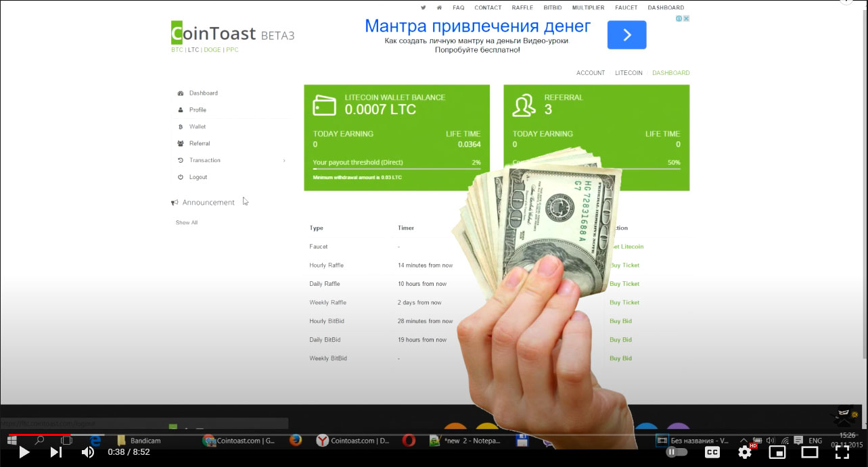This screenshot has height=467, width=868.
Task: Open the MULTIPLIER menu item
Action: coord(588,8)
